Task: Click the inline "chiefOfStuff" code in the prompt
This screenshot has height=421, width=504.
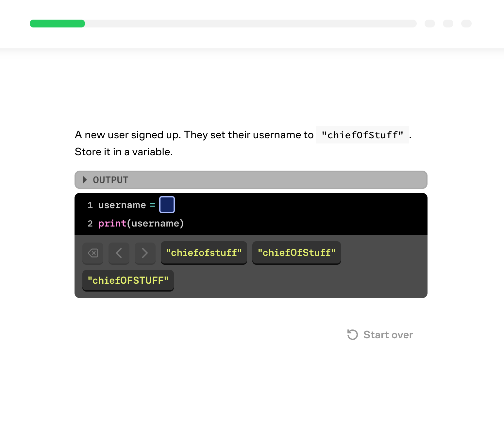Action: [362, 135]
